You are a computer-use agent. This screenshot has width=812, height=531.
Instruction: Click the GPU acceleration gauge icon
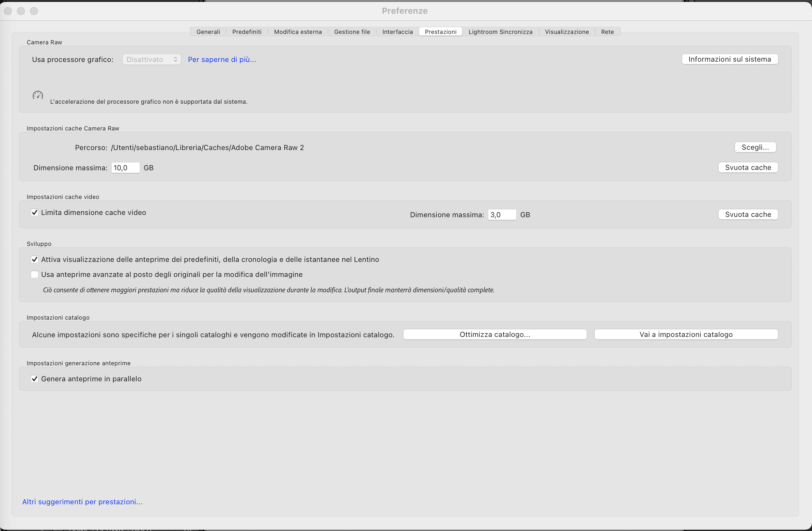tap(38, 96)
